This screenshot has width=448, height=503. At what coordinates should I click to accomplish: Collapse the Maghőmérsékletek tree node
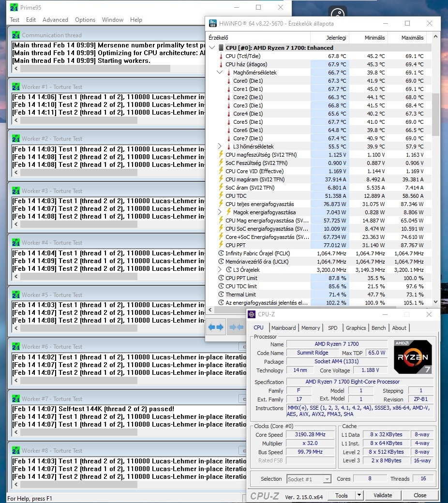(220, 72)
